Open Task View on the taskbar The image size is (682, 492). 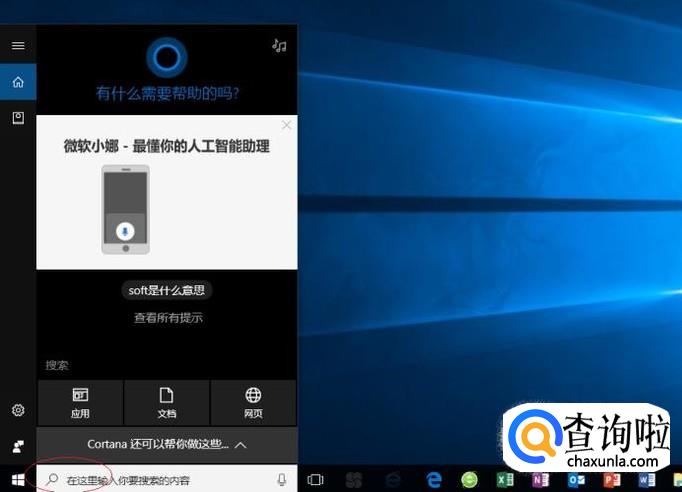(x=315, y=479)
